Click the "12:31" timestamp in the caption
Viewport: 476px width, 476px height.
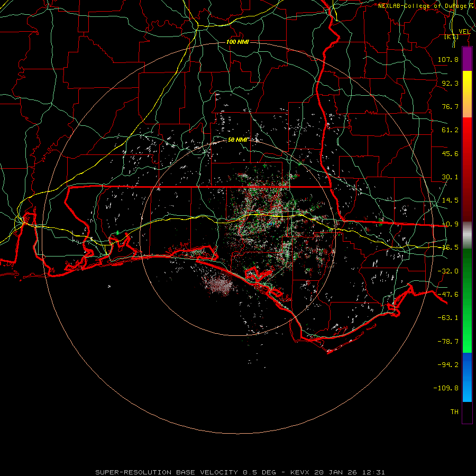pyautogui.click(x=374, y=472)
